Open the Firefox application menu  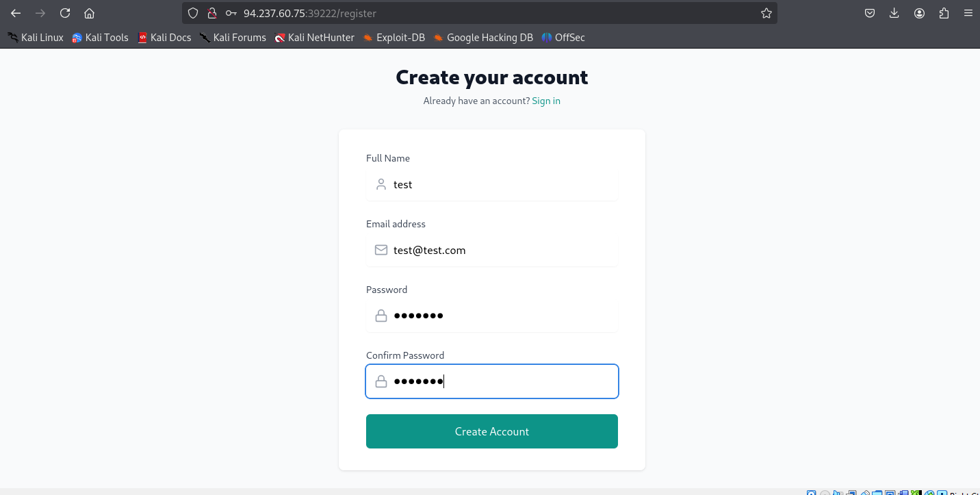click(x=968, y=13)
